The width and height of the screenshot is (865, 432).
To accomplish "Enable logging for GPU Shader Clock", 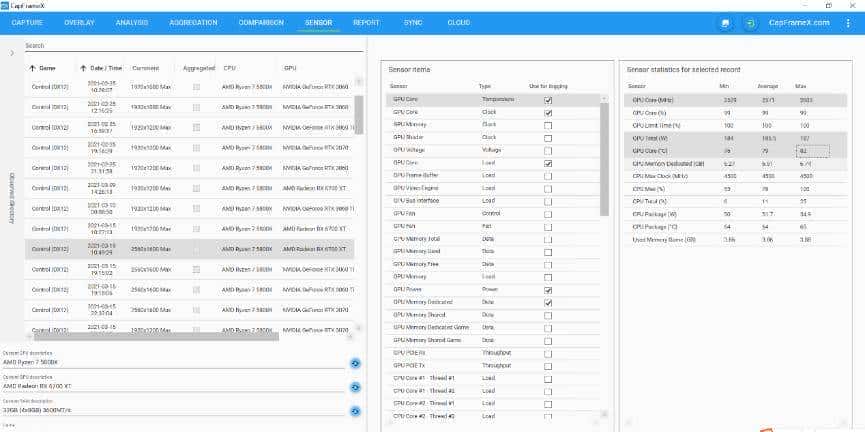I will pyautogui.click(x=548, y=138).
